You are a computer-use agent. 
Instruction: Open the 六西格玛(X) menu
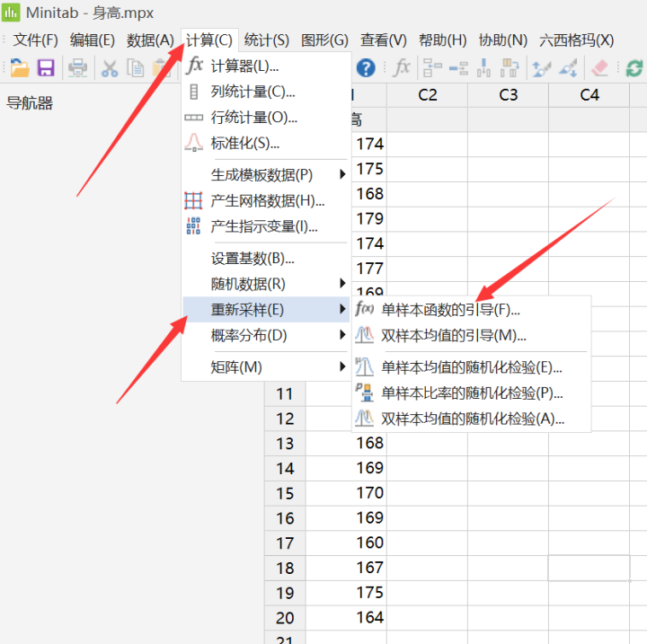pos(576,40)
